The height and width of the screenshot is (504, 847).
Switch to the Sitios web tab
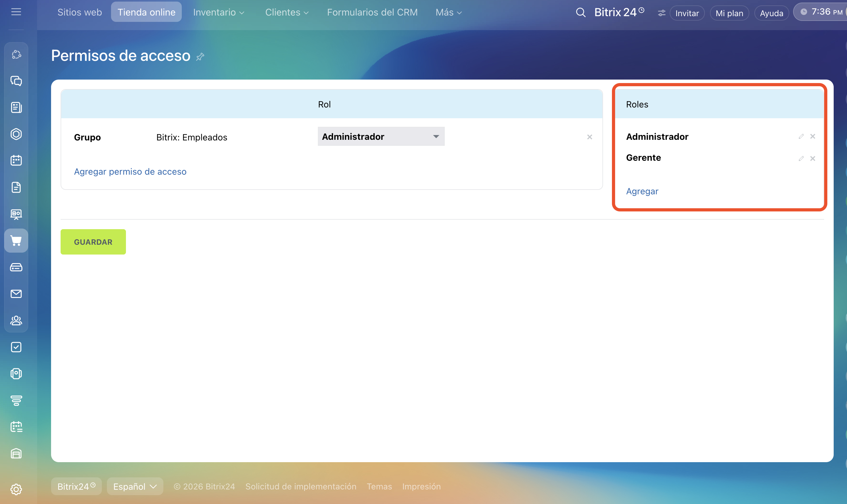click(80, 12)
